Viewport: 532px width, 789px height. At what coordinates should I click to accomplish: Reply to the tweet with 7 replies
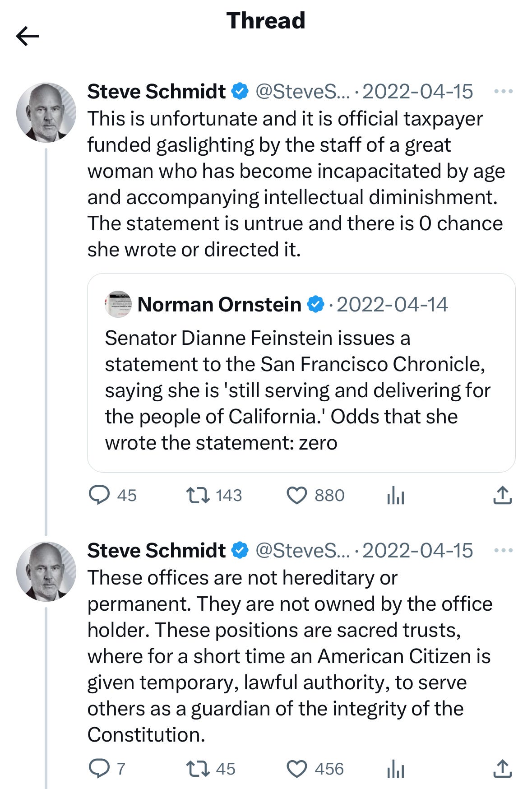tap(99, 769)
